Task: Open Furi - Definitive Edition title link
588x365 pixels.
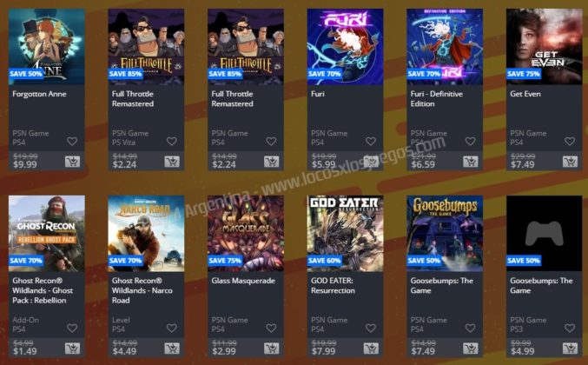Action: (437, 99)
